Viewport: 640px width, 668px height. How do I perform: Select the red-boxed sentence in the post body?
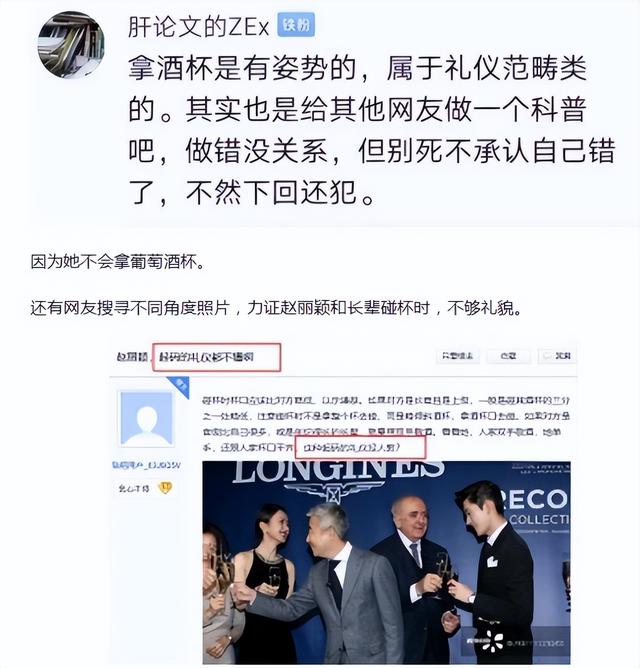point(360,448)
